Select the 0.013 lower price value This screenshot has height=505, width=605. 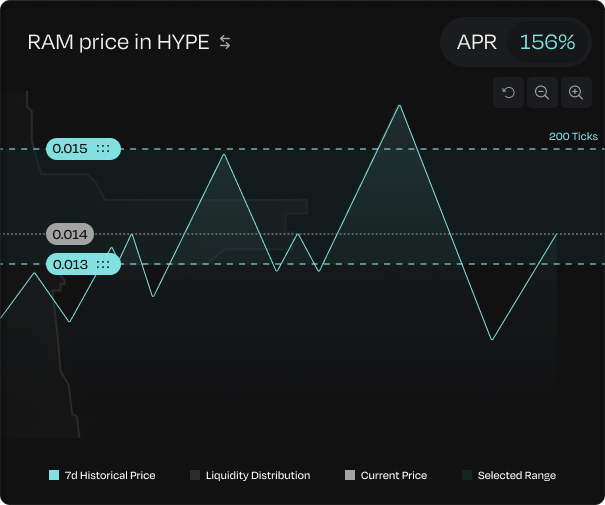[x=70, y=264]
